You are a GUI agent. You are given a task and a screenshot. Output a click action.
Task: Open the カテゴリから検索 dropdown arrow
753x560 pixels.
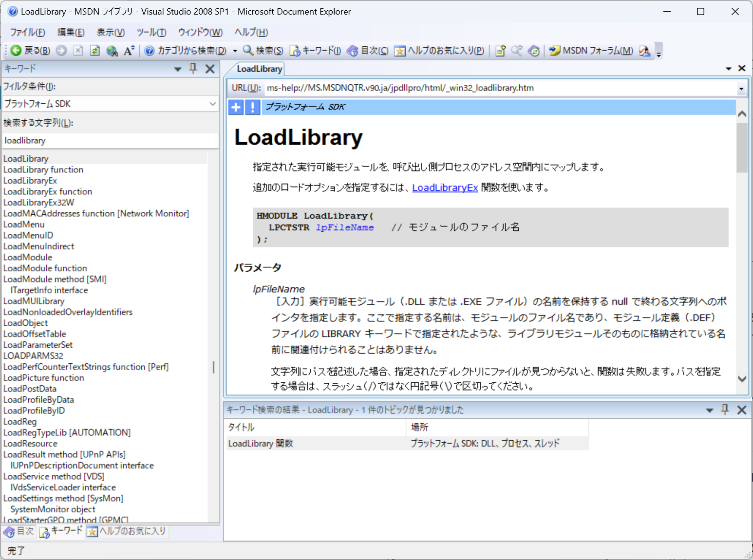(235, 50)
